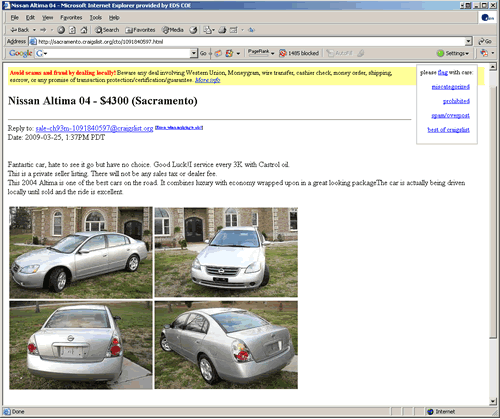Click the Edit page toolbar icon
This screenshot has width=500, height=419.
tap(234, 30)
